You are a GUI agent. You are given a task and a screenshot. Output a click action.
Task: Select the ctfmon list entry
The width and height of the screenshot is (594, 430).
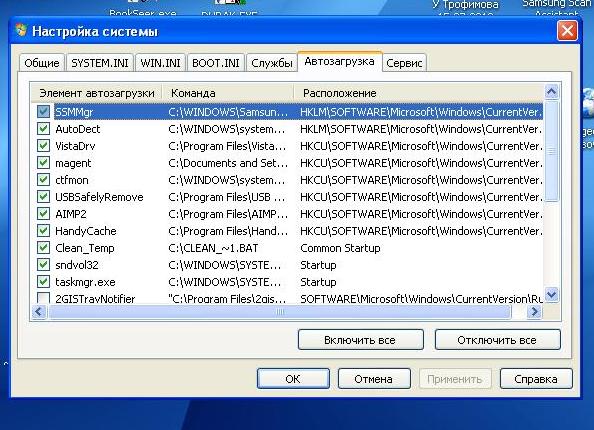click(x=72, y=180)
